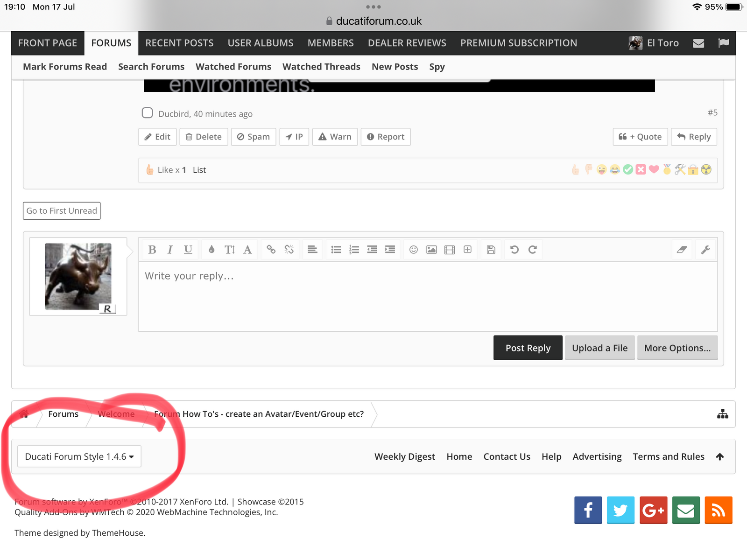The image size is (747, 560).
Task: Click the undo icon in the editor
Action: coord(514,250)
